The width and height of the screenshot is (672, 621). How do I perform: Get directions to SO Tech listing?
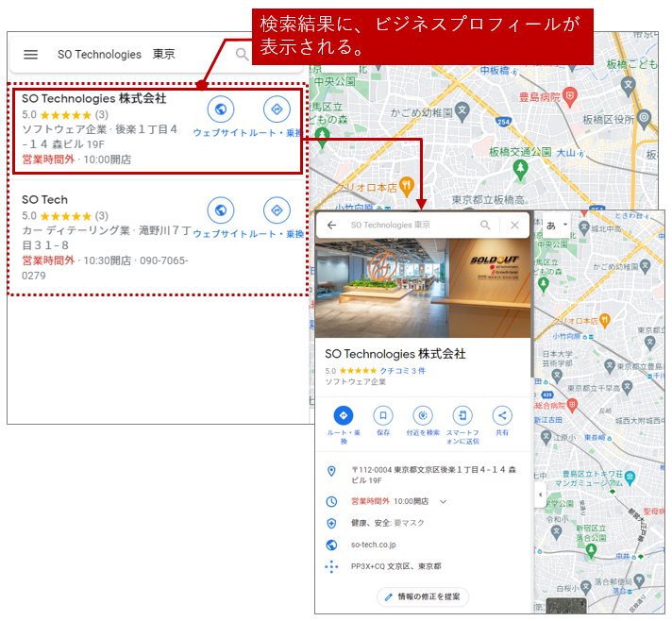coord(277,210)
